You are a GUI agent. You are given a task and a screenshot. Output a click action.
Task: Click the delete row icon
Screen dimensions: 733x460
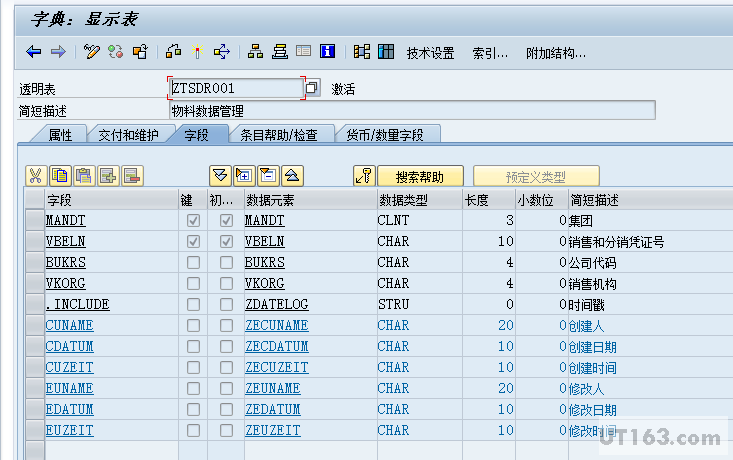(132, 176)
